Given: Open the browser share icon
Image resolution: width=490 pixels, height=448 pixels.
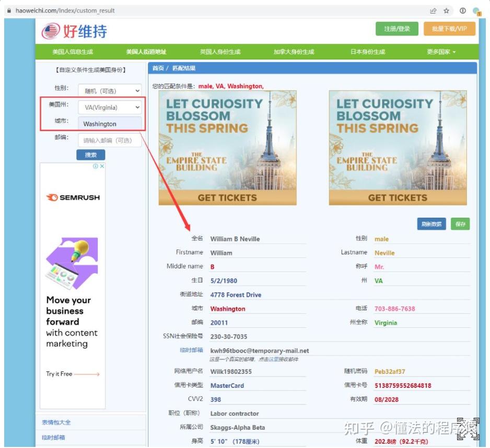Looking at the screenshot, I should coord(433,10).
